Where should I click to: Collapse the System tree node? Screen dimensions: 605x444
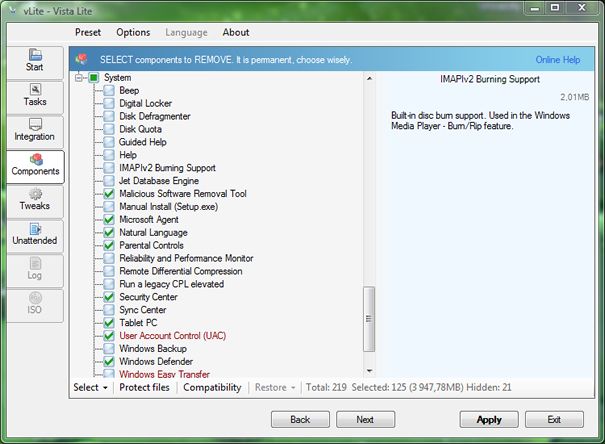pos(79,78)
